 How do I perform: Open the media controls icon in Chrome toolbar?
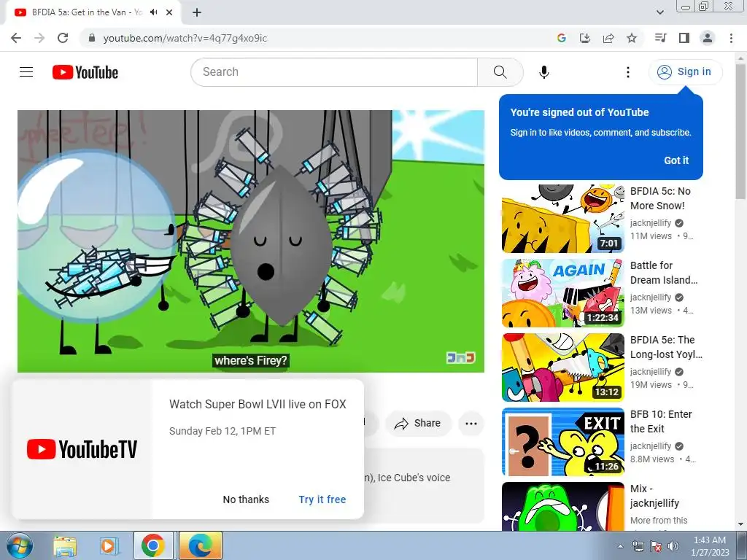(660, 38)
